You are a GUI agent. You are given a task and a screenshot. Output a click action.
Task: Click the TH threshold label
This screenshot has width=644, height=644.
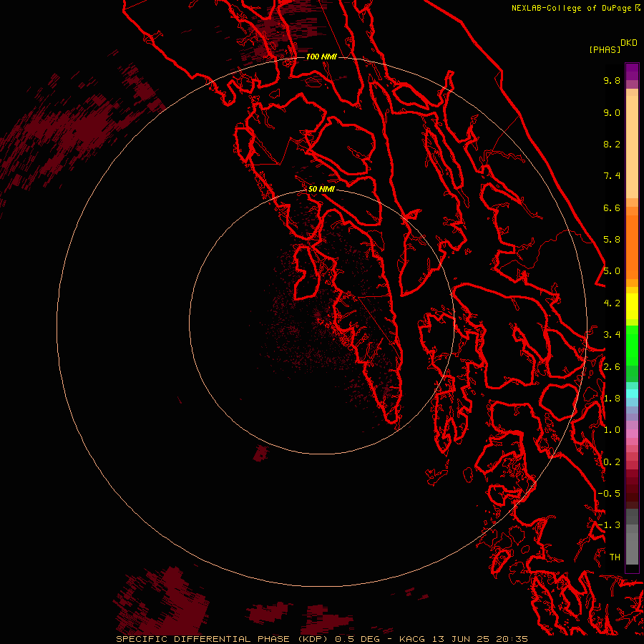coord(615,557)
